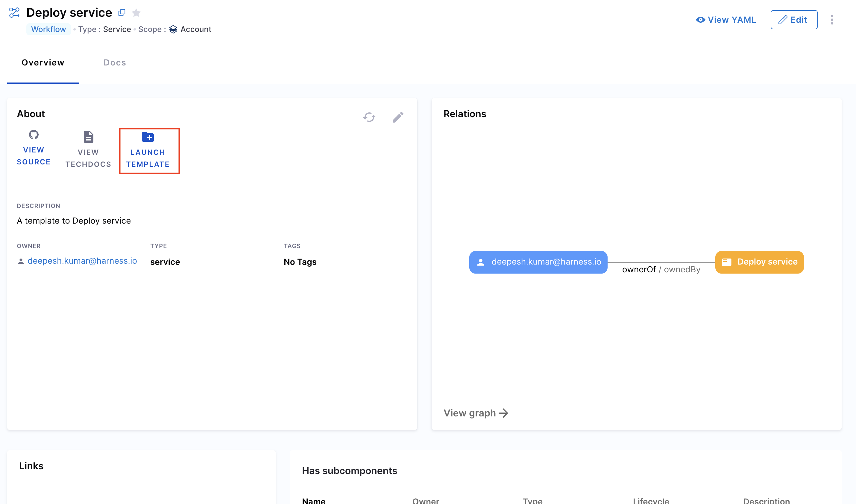The height and width of the screenshot is (504, 856).
Task: Click the copy icon beside Deploy service title
Action: (122, 13)
